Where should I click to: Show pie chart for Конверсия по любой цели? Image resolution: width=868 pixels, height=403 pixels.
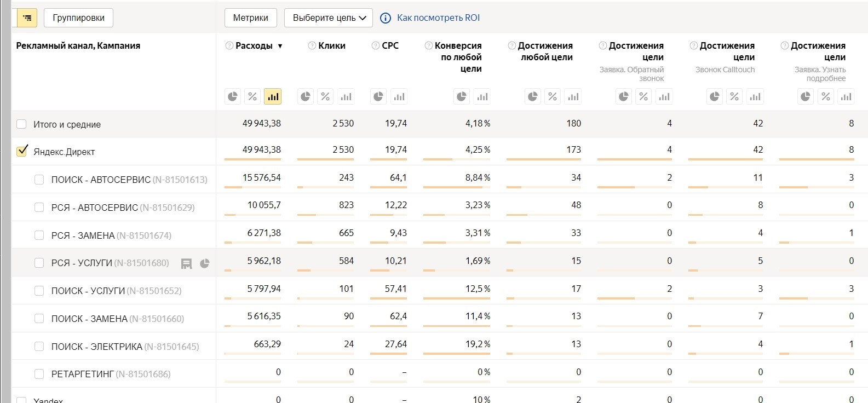click(x=462, y=97)
